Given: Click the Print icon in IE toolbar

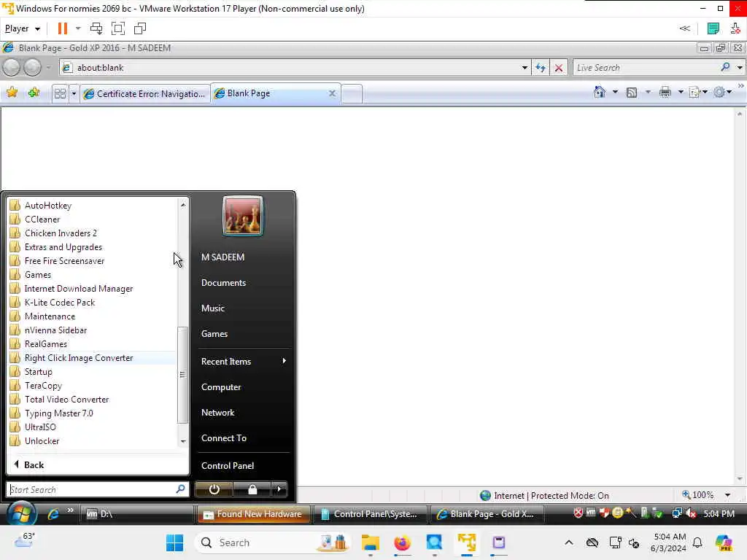Looking at the screenshot, I should [665, 93].
